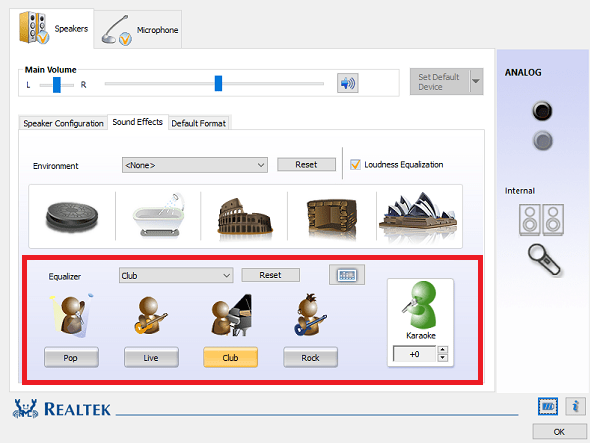Click the left-right balance slider handle
Screen dimensions: 590x443
[56, 85]
